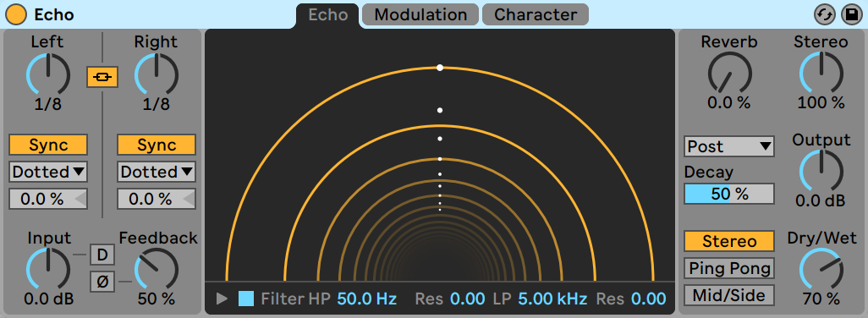Toggle the Filter on/off blue square

pyautogui.click(x=246, y=299)
